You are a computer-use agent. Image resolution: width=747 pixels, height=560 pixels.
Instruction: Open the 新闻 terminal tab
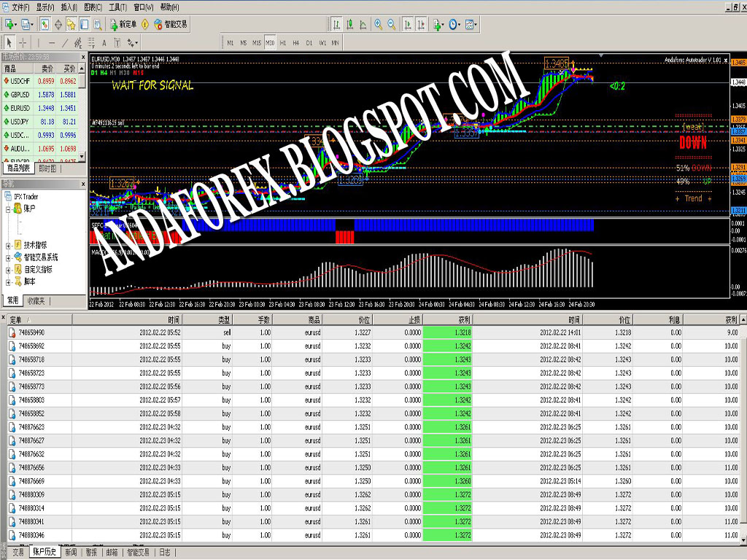click(x=71, y=553)
